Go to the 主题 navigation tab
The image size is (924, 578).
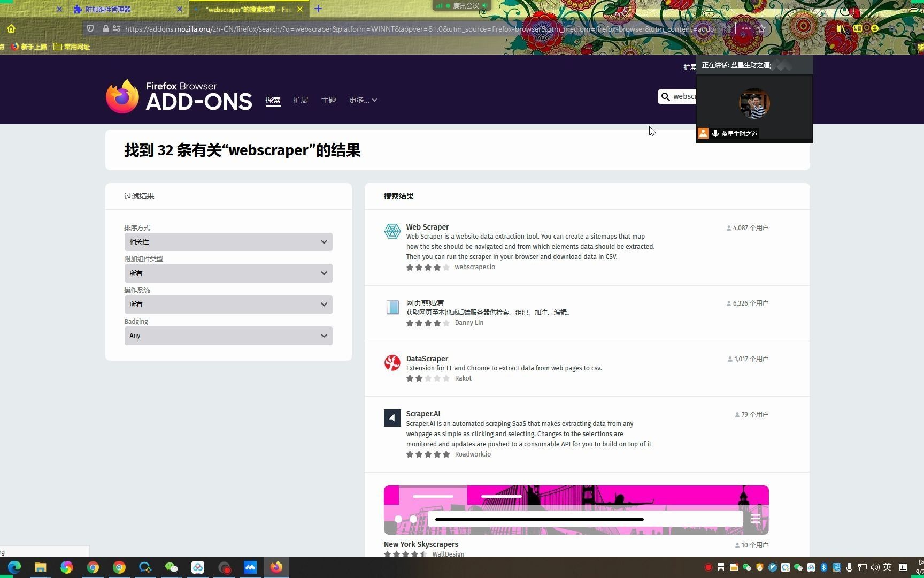coord(328,100)
